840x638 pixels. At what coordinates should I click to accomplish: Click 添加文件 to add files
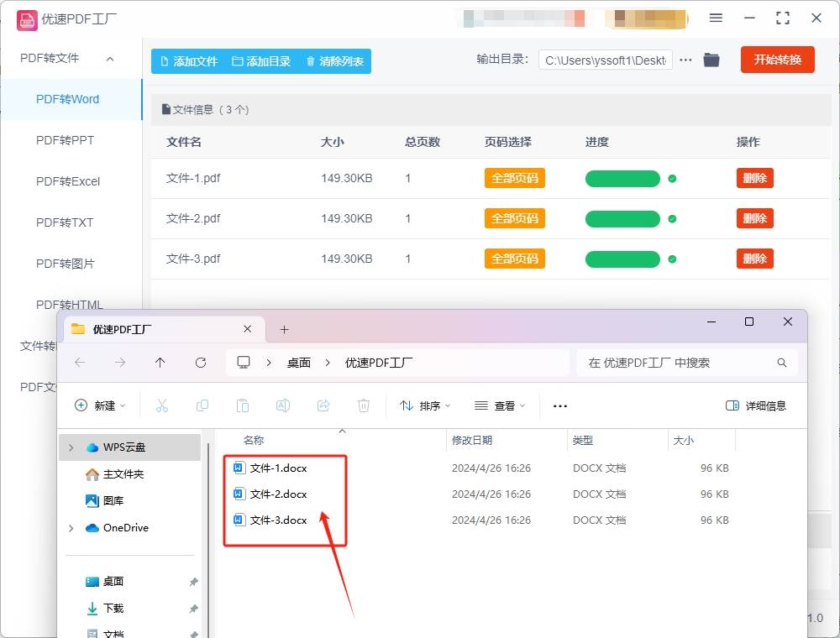[189, 61]
